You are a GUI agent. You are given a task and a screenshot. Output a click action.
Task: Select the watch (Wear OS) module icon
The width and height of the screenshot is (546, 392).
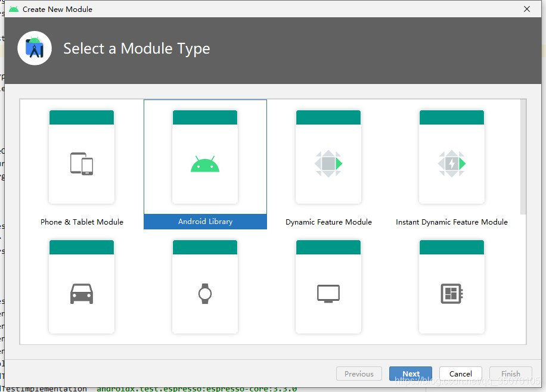(205, 294)
